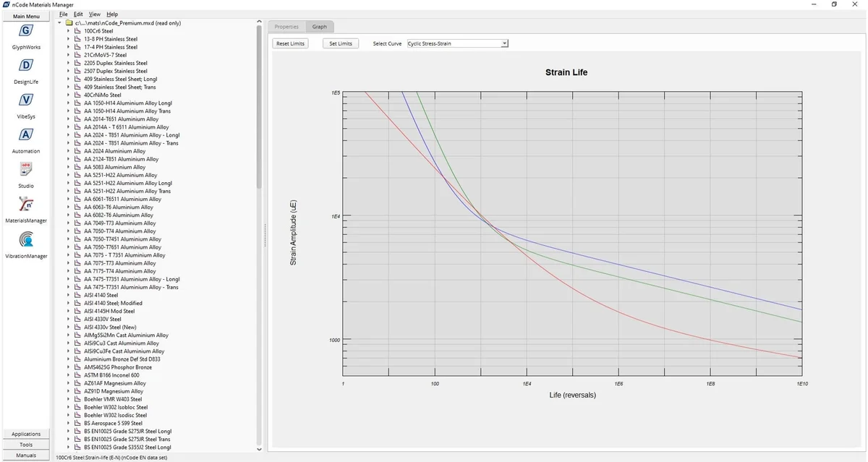Click the scroll-up arrow of the material tree
This screenshot has height=462, width=868.
click(260, 22)
